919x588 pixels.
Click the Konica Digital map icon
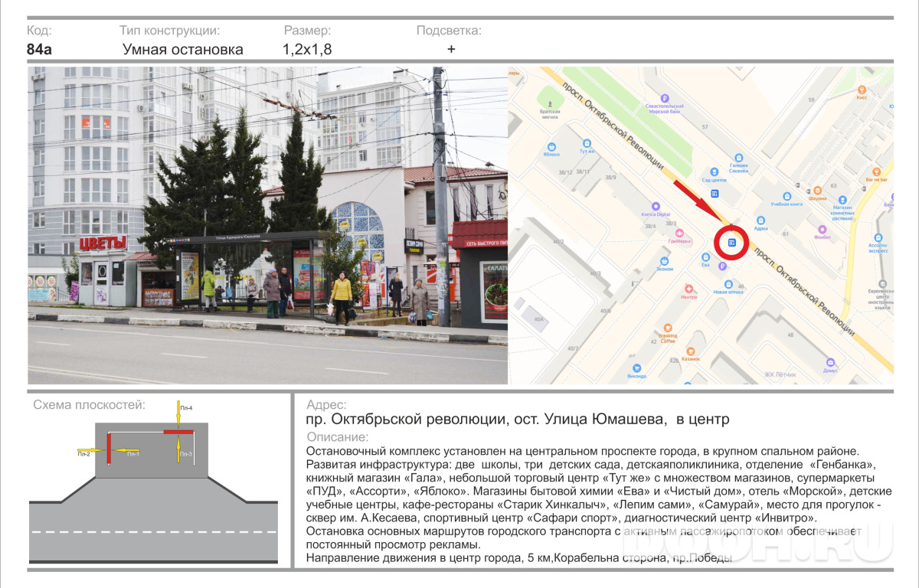coord(656,206)
